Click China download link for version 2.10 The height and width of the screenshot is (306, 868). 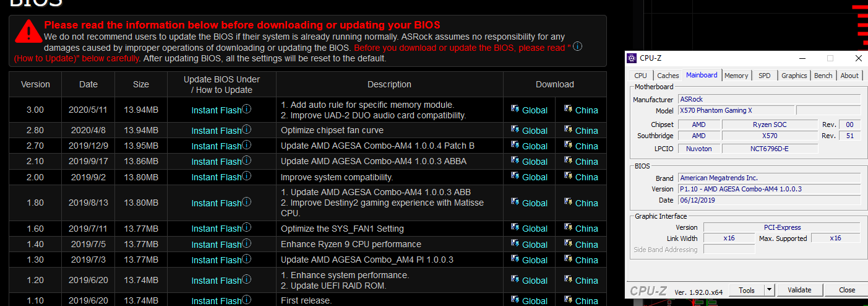coord(587,162)
